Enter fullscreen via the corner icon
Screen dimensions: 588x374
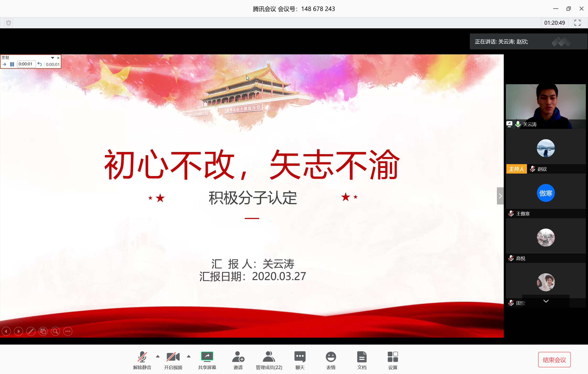(x=577, y=23)
